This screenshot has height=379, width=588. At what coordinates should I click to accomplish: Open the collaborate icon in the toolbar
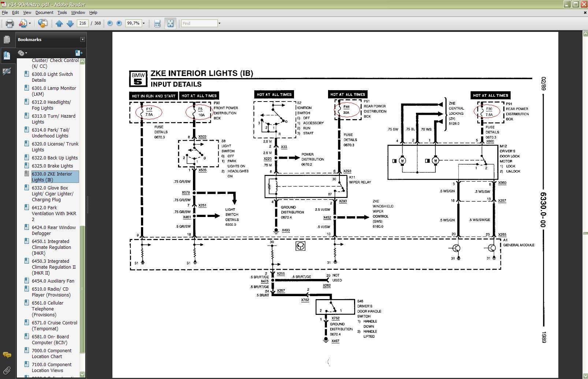[23, 23]
